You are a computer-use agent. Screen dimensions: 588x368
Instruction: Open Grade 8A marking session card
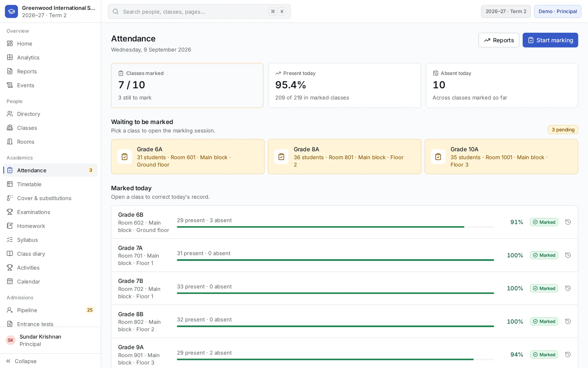344,157
